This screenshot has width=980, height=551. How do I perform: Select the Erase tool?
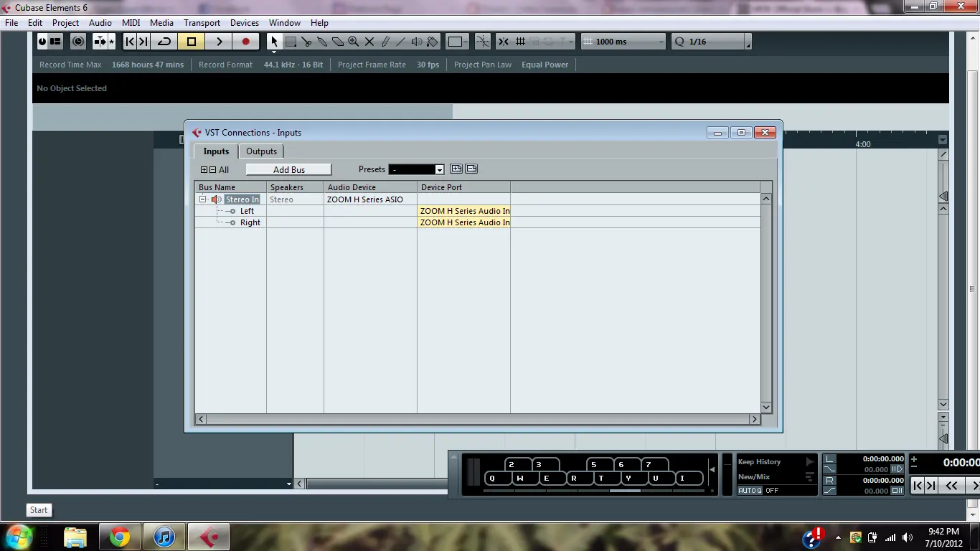(x=338, y=42)
